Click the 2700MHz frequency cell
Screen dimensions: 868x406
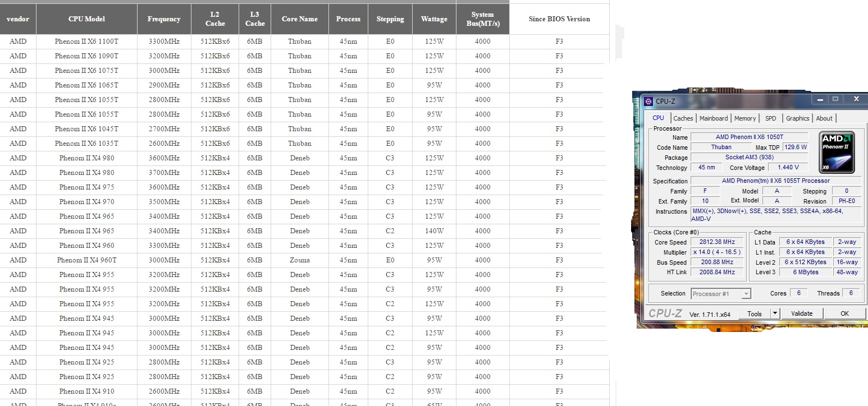[x=164, y=129]
